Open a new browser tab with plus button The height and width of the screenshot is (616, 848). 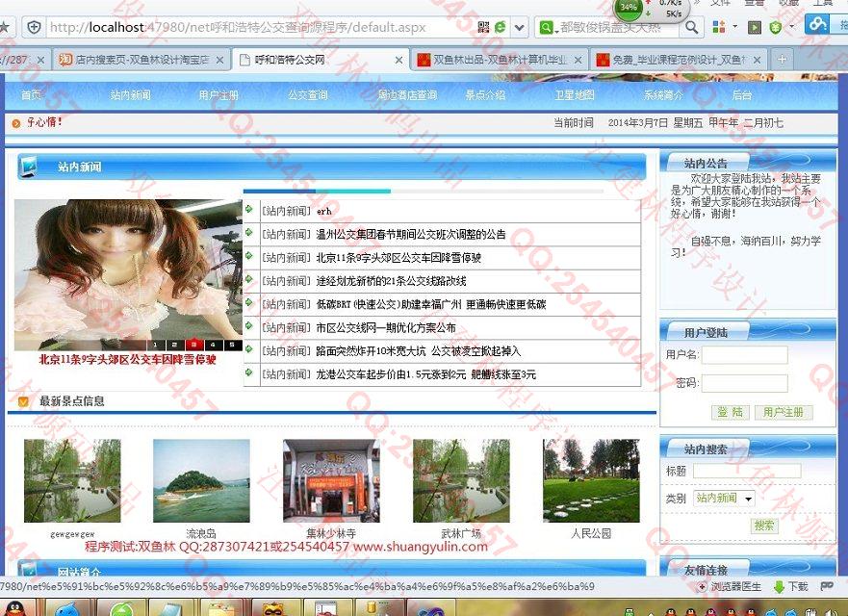tap(782, 59)
